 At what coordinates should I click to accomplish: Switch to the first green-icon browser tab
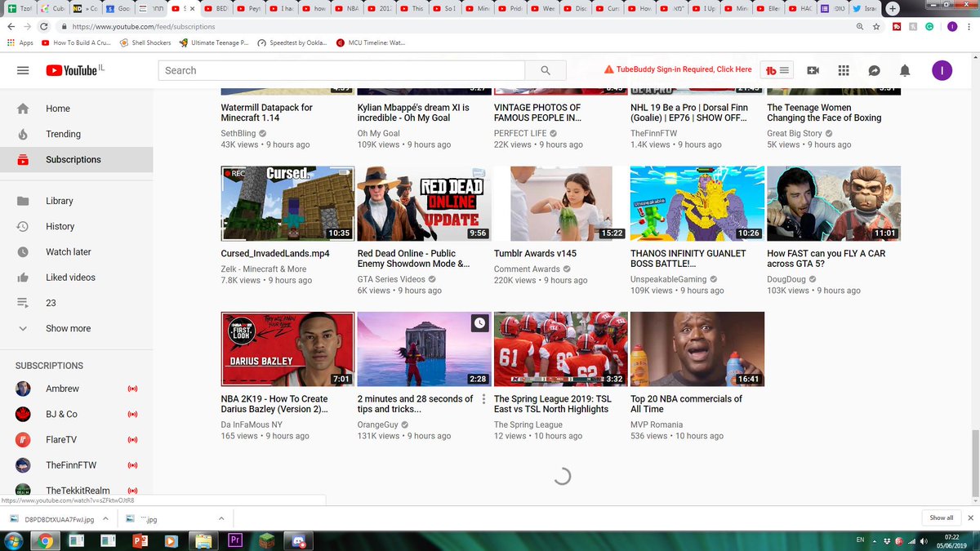tap(18, 9)
